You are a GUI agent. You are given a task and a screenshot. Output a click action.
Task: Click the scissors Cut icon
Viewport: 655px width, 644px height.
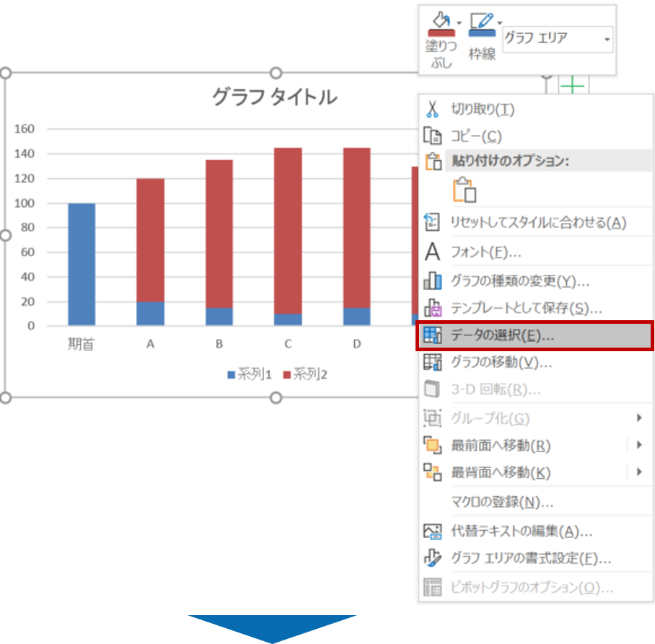[432, 109]
